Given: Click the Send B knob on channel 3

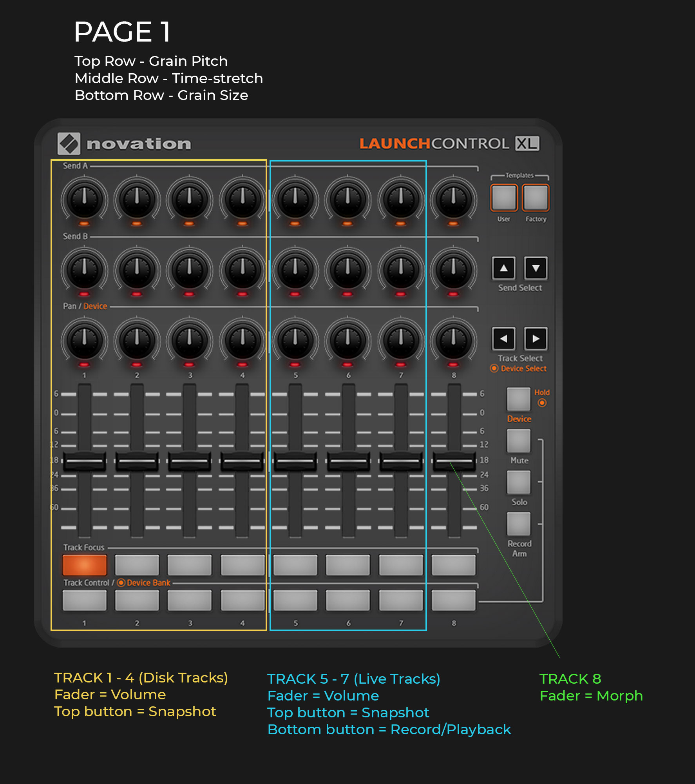Looking at the screenshot, I should 190,270.
